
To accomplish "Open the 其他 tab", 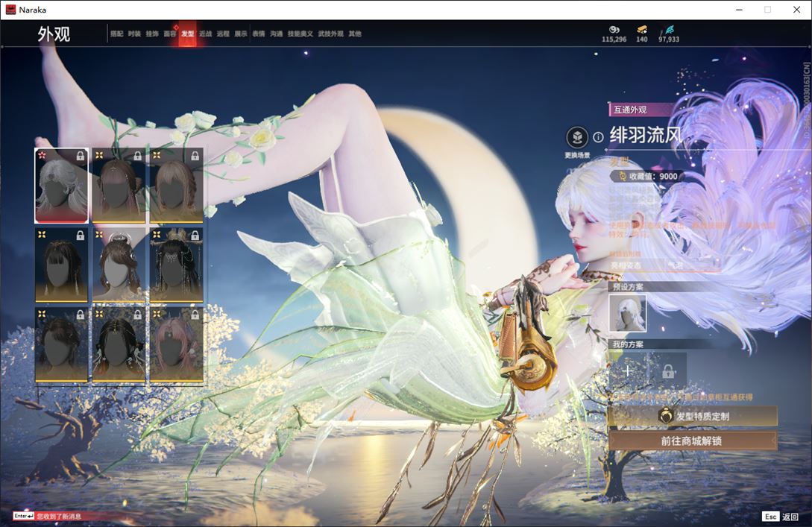I will coord(355,34).
